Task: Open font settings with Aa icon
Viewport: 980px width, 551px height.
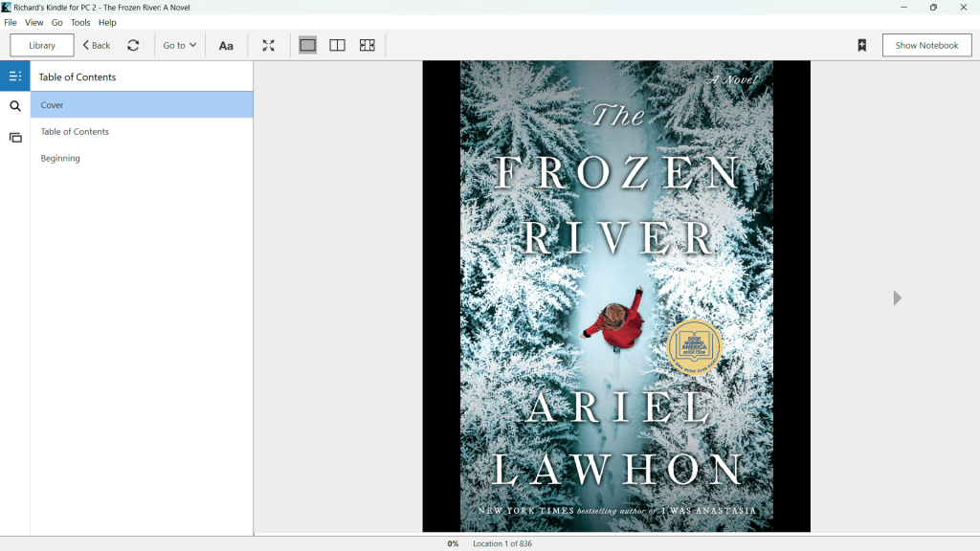Action: click(226, 45)
